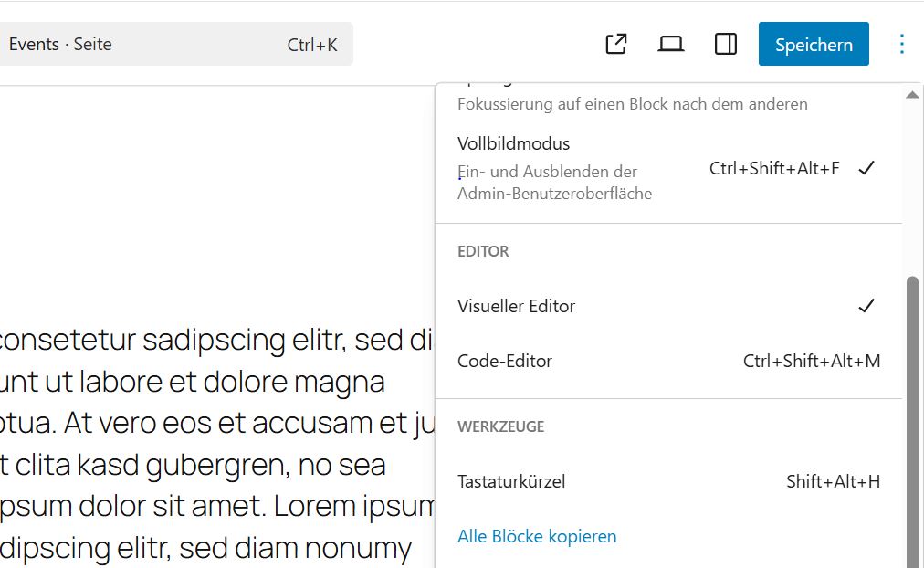Select the Visueller Editor option
This screenshot has height=568, width=924.
coord(517,306)
